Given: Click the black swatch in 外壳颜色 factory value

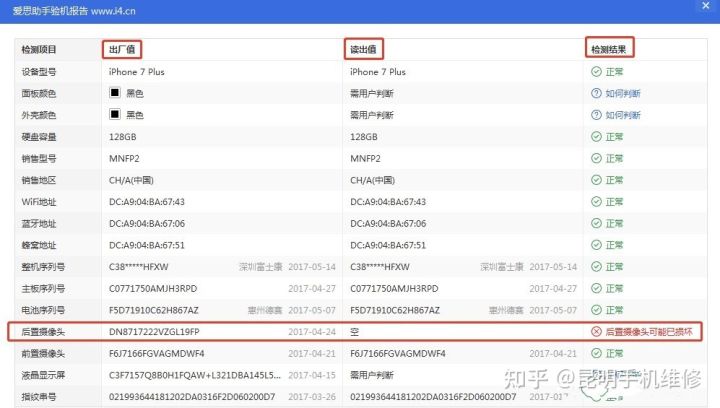Looking at the screenshot, I should coord(115,115).
